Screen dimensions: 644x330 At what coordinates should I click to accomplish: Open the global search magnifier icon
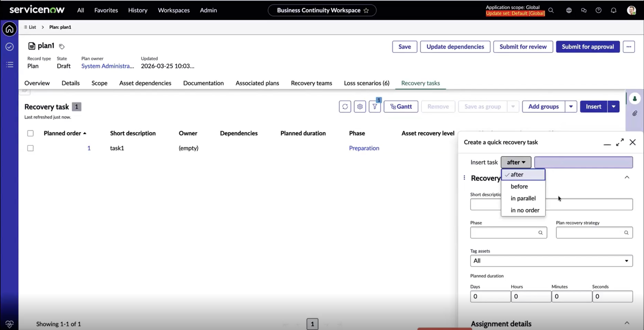click(551, 10)
